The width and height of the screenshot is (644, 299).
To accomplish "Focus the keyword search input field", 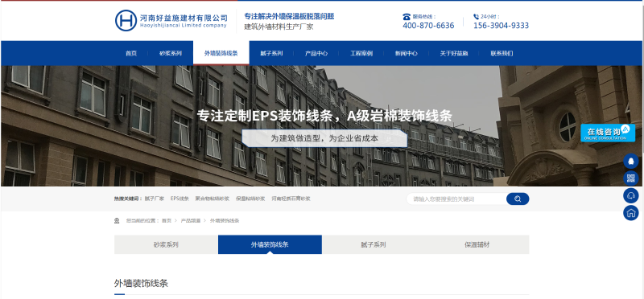I will coord(456,199).
